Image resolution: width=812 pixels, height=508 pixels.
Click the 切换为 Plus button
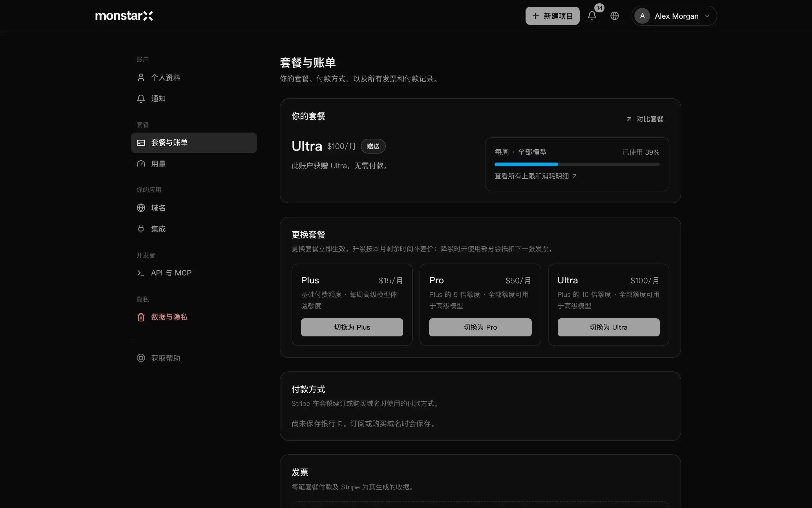352,327
